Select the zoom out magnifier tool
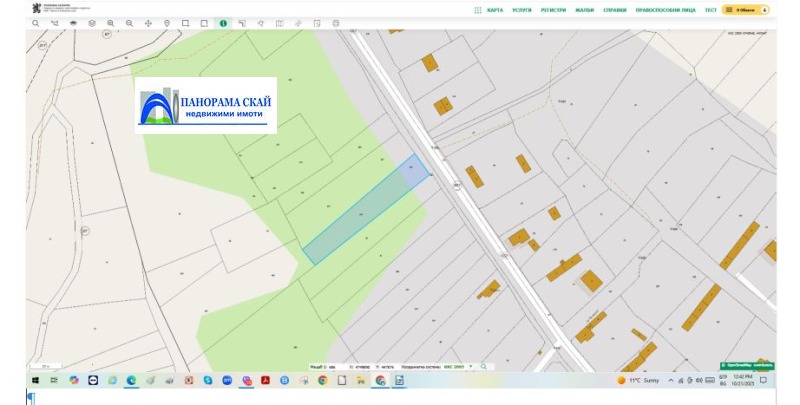Screen dimensions: 800x405 pos(129,21)
